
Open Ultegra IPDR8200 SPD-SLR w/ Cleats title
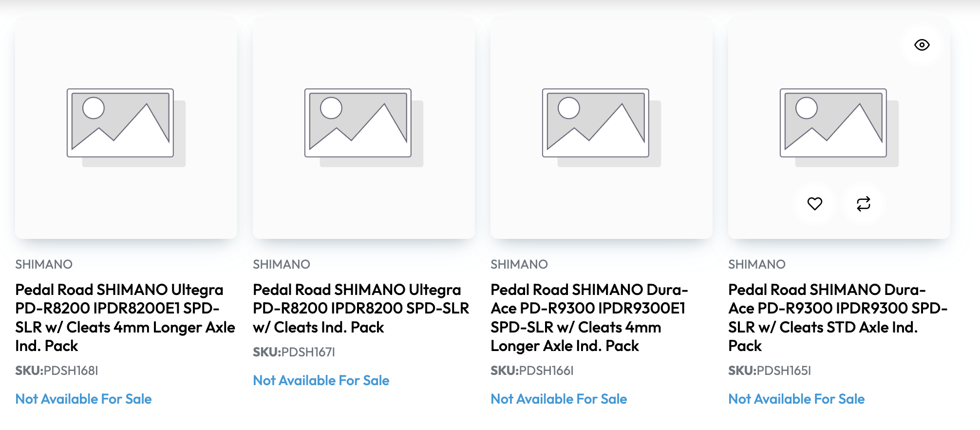(x=361, y=308)
